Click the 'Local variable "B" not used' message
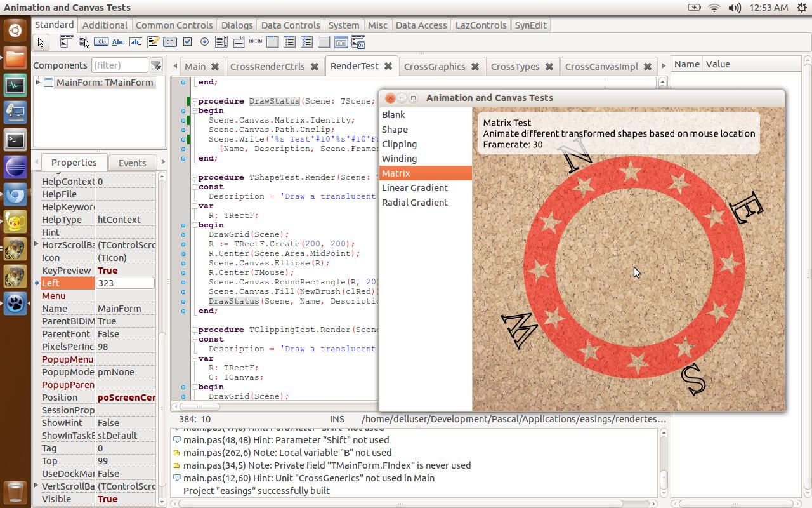 (287, 453)
